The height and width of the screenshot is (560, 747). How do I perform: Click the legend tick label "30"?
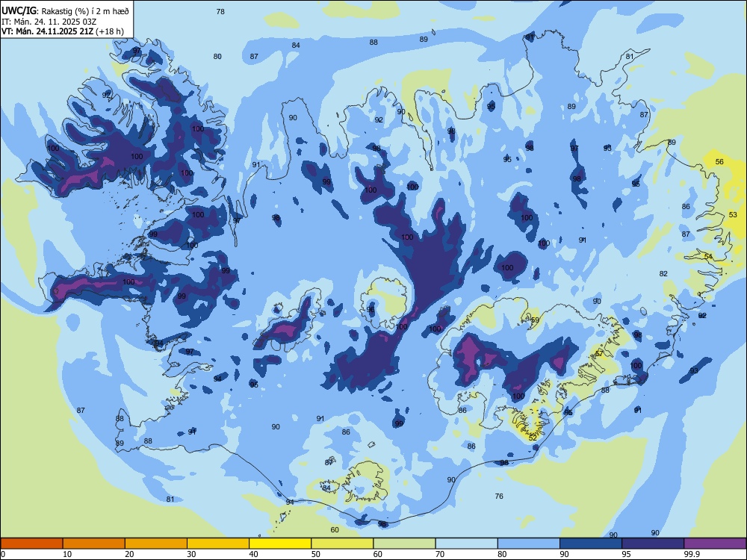pyautogui.click(x=191, y=554)
